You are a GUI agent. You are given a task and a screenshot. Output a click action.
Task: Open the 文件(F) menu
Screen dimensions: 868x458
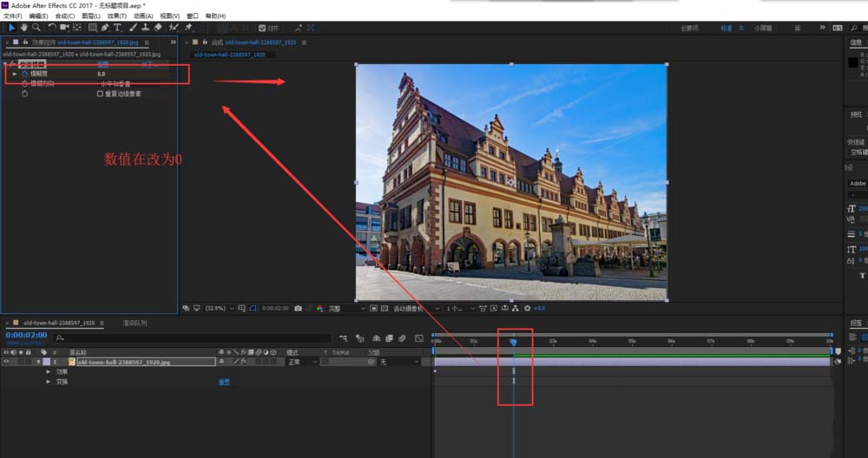tap(13, 16)
